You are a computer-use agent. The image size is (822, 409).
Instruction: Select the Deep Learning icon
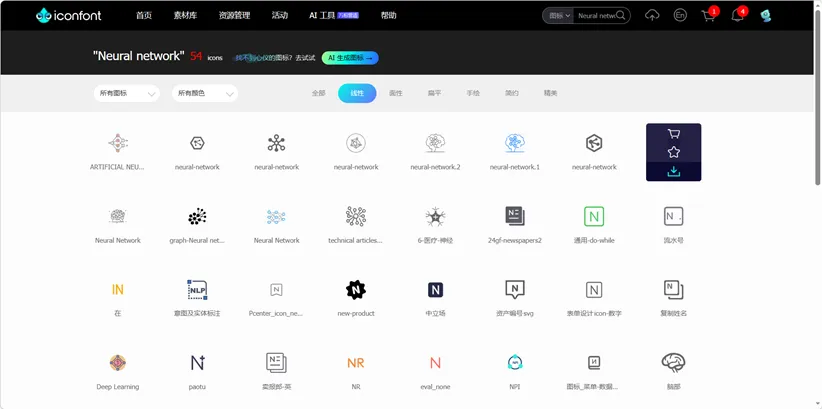[x=117, y=363]
